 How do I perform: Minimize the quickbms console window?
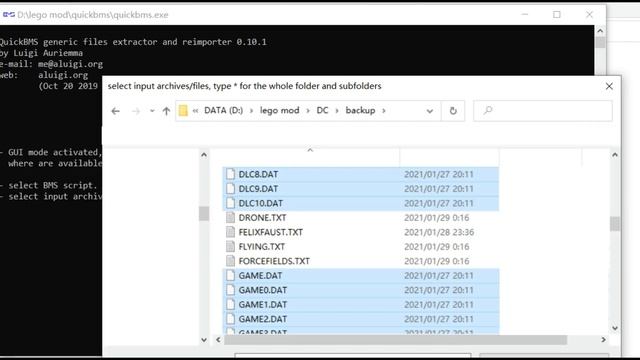point(525,15)
